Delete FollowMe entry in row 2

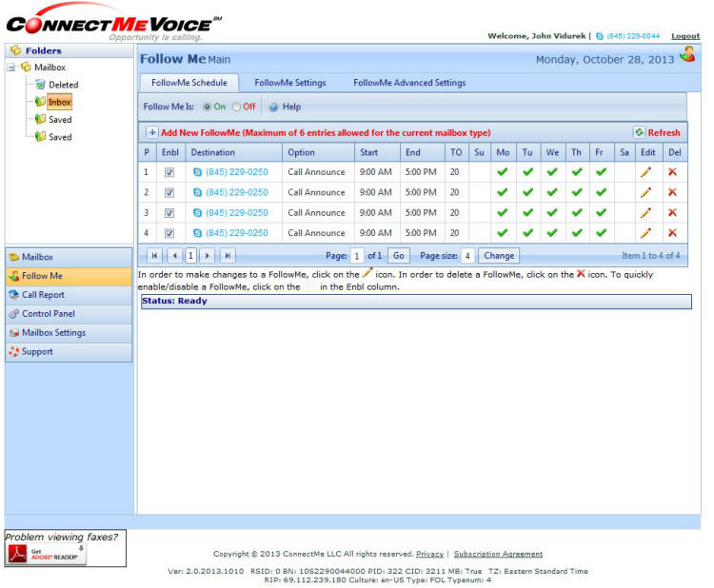coord(672,192)
